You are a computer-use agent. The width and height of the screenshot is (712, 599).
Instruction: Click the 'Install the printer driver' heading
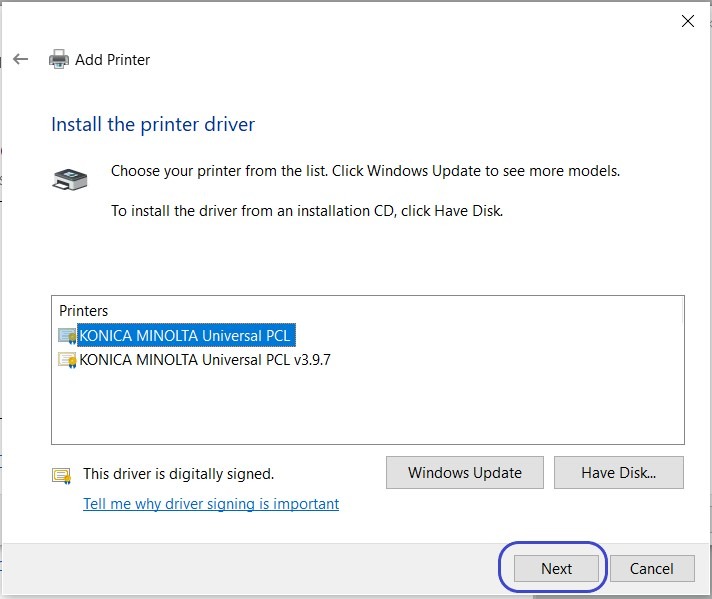[153, 125]
